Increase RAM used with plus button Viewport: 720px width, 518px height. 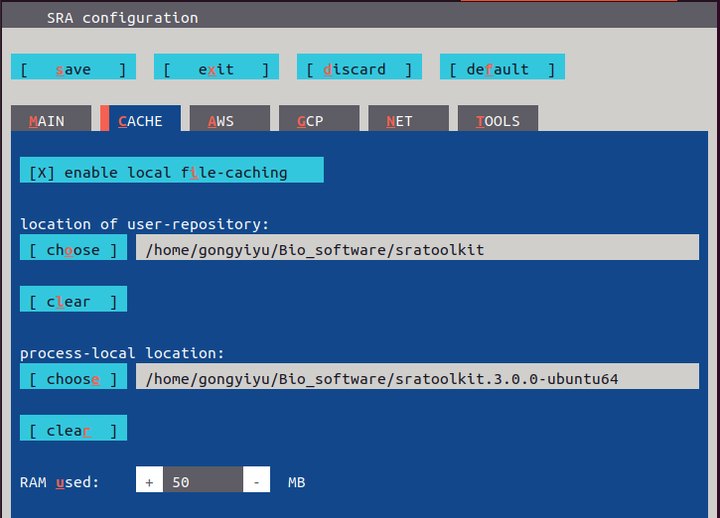pos(149,481)
